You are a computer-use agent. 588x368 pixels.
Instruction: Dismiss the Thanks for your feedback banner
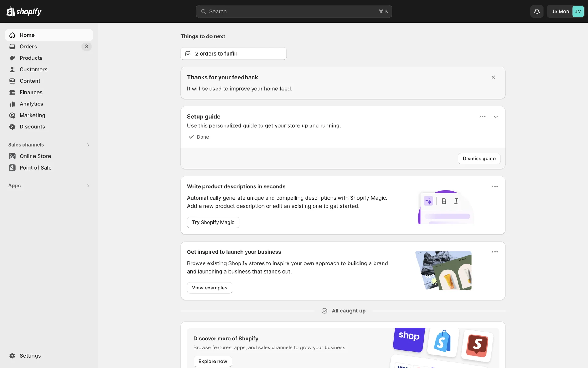click(x=493, y=77)
